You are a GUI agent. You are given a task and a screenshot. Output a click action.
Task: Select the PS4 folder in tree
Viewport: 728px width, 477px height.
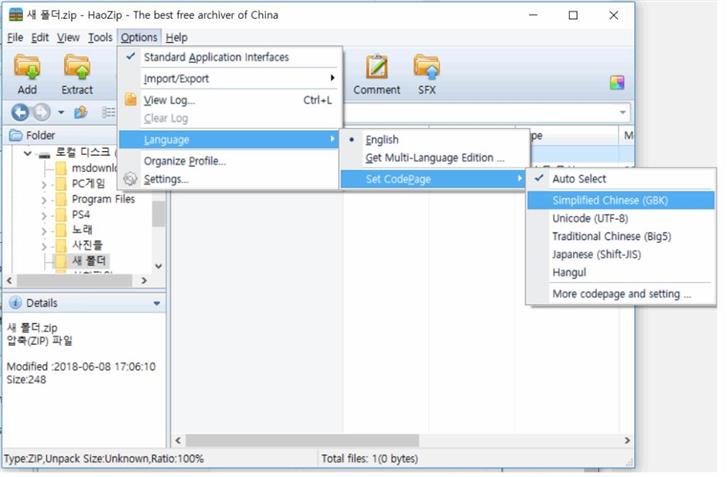click(x=73, y=215)
